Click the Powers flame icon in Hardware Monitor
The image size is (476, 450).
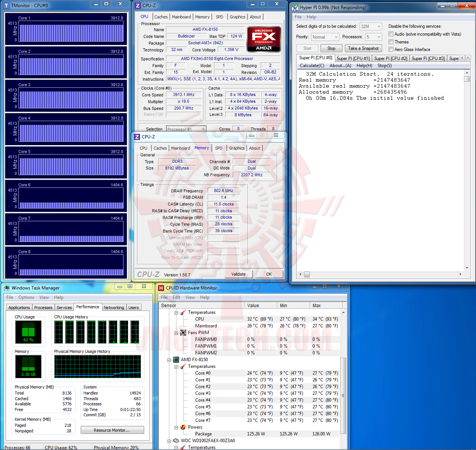pos(183,427)
